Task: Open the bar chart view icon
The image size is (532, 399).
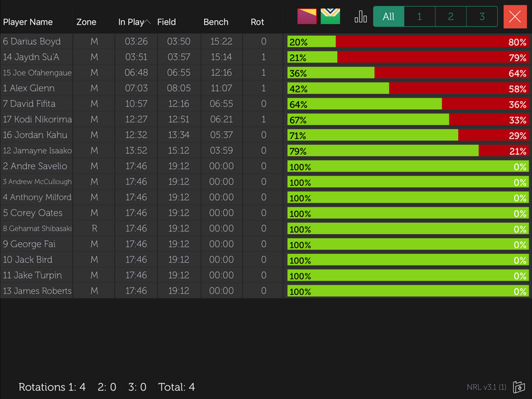Action: point(360,16)
